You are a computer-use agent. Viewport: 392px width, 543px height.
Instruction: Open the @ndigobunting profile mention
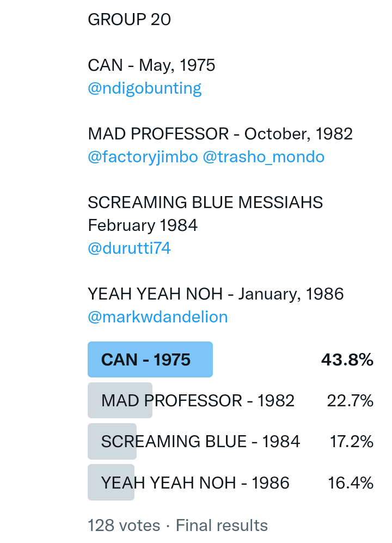click(144, 88)
